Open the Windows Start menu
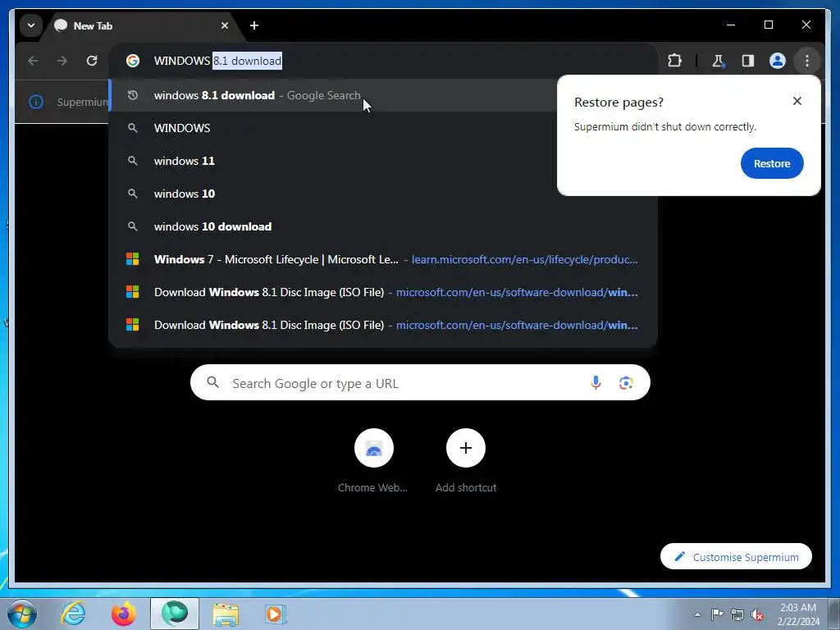840x630 pixels. pyautogui.click(x=22, y=614)
